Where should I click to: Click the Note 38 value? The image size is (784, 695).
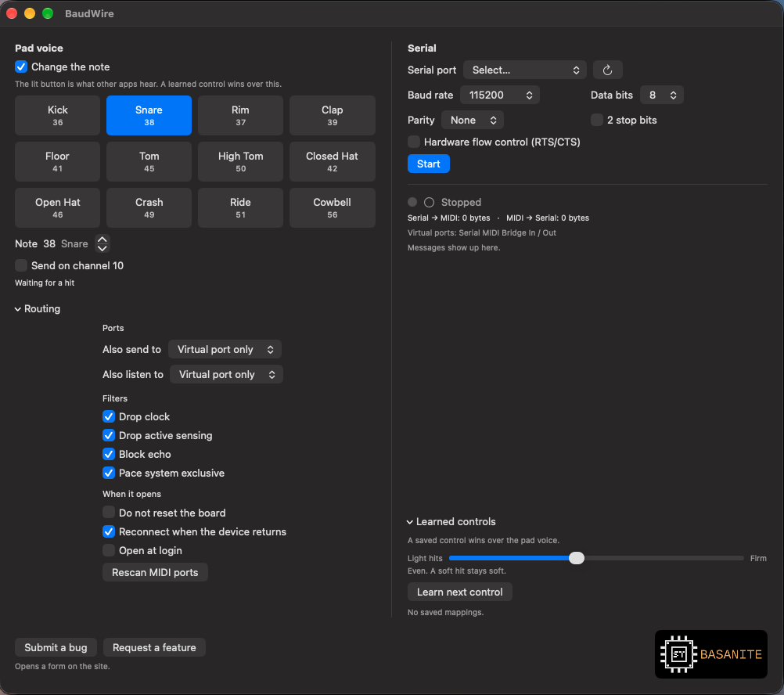click(x=49, y=243)
